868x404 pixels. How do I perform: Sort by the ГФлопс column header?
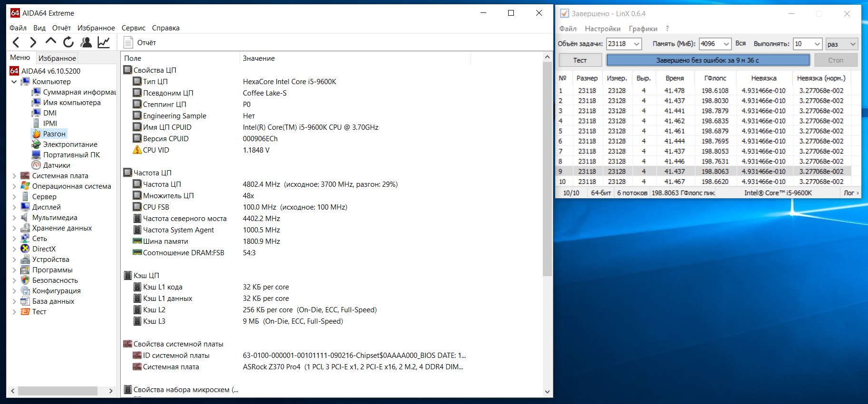coord(715,78)
